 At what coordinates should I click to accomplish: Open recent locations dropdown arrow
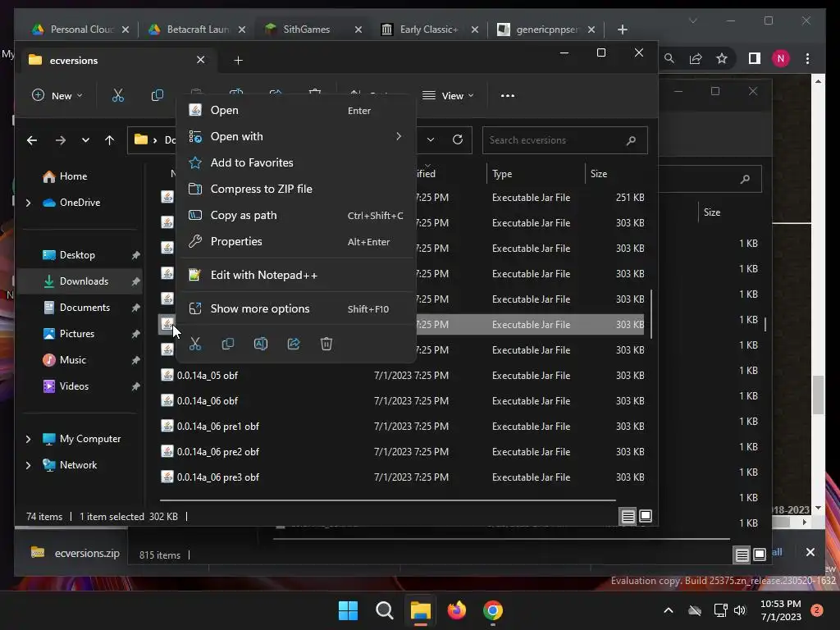(85, 140)
